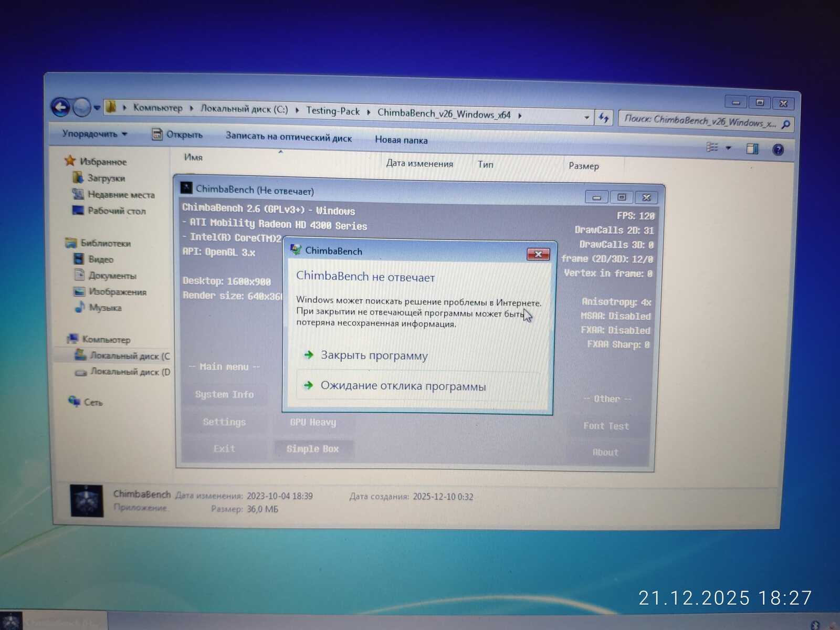Select Компьютер in the navigation pane
840x630 pixels.
[x=99, y=339]
